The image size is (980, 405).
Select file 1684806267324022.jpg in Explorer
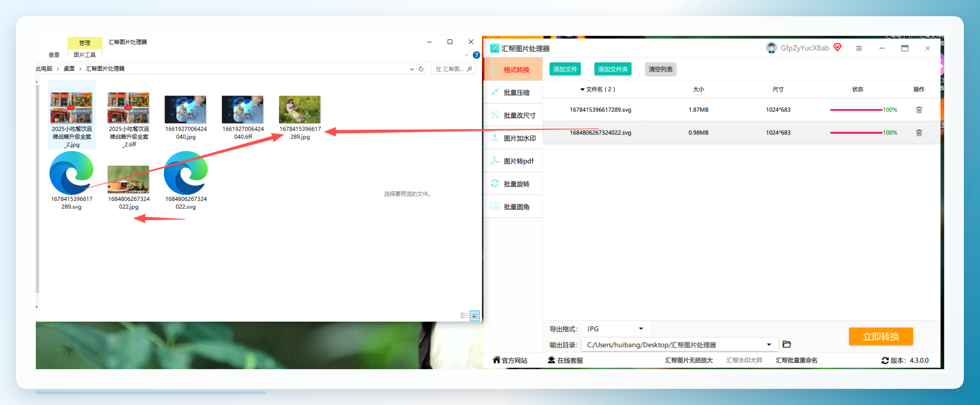tap(129, 187)
